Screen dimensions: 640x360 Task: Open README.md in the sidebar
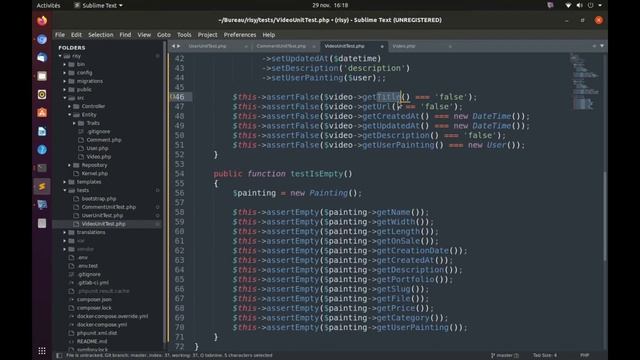click(92, 341)
